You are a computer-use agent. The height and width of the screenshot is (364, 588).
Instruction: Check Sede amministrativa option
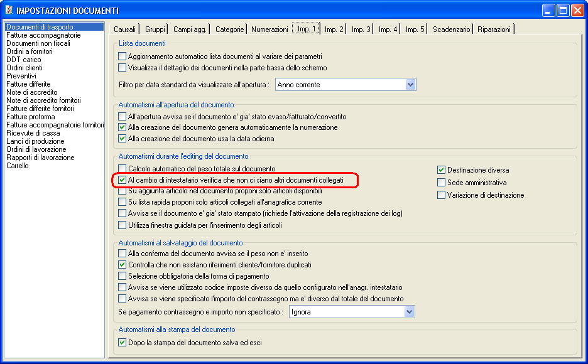click(x=442, y=183)
